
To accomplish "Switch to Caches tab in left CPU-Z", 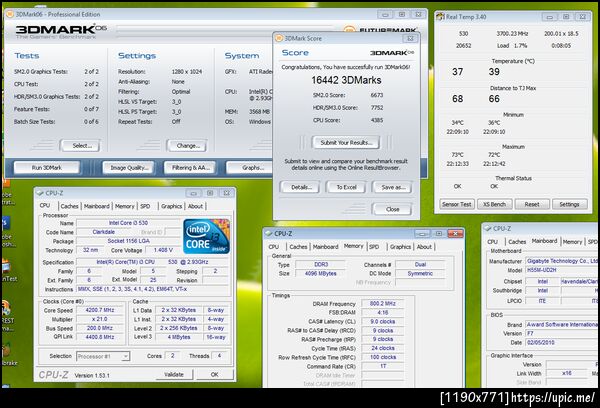I will click(69, 206).
